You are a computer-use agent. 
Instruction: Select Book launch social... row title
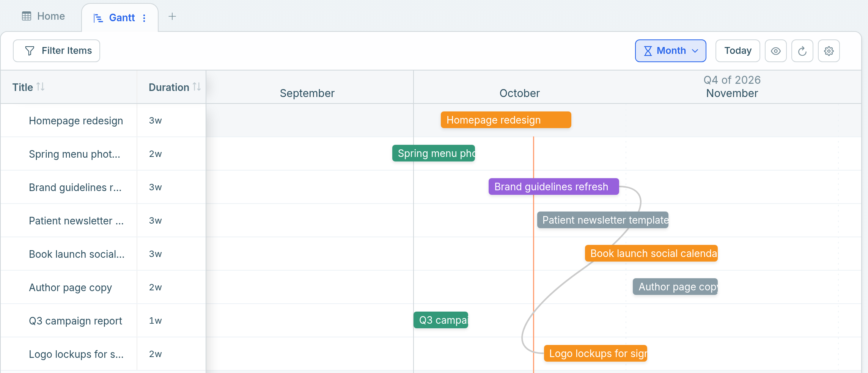coord(77,254)
